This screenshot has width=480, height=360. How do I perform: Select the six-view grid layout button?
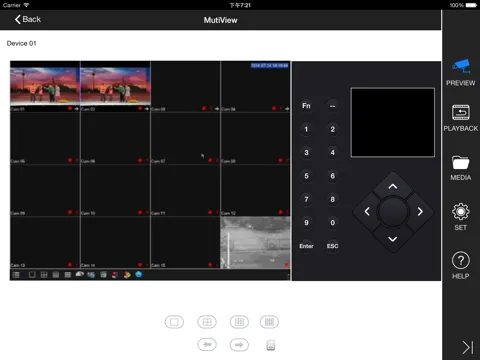(239, 322)
